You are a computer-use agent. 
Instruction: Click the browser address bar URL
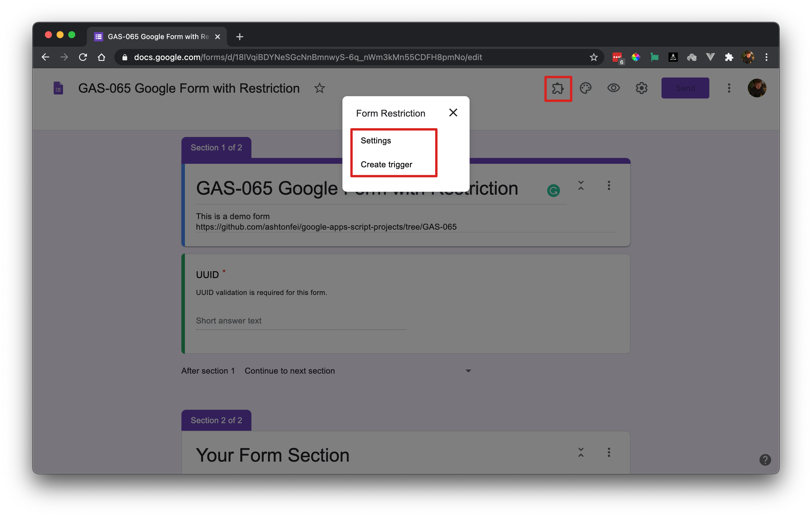pos(307,57)
